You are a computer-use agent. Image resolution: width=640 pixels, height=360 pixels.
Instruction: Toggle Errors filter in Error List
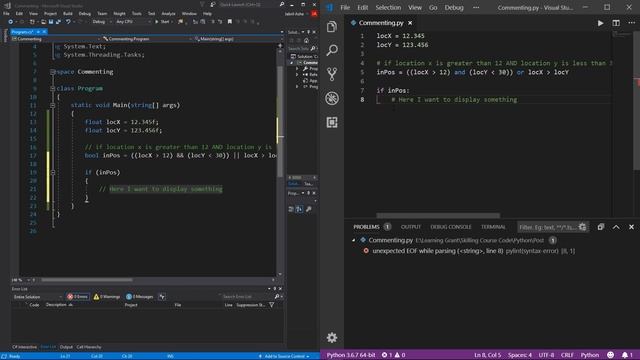[x=78, y=297]
